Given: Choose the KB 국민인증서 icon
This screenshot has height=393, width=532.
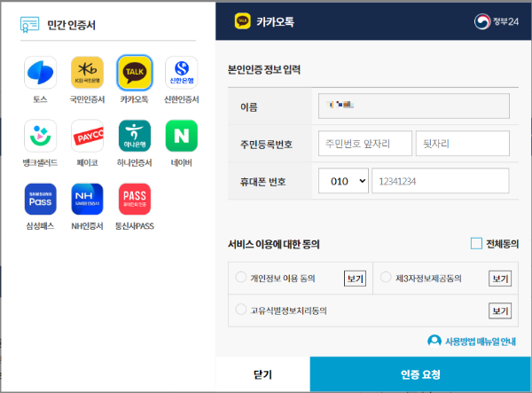Looking at the screenshot, I should [87, 73].
